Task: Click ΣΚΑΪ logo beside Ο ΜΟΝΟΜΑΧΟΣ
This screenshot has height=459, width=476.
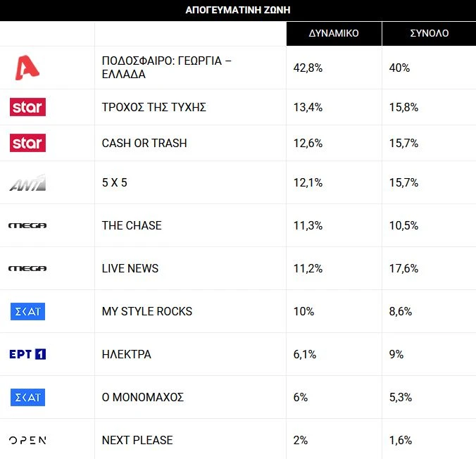Action: coord(27,397)
